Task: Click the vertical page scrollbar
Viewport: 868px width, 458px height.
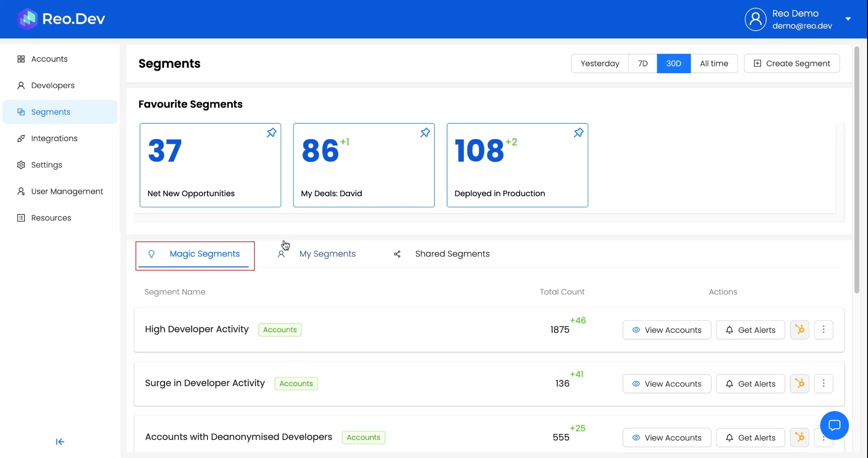Action: tap(856, 170)
